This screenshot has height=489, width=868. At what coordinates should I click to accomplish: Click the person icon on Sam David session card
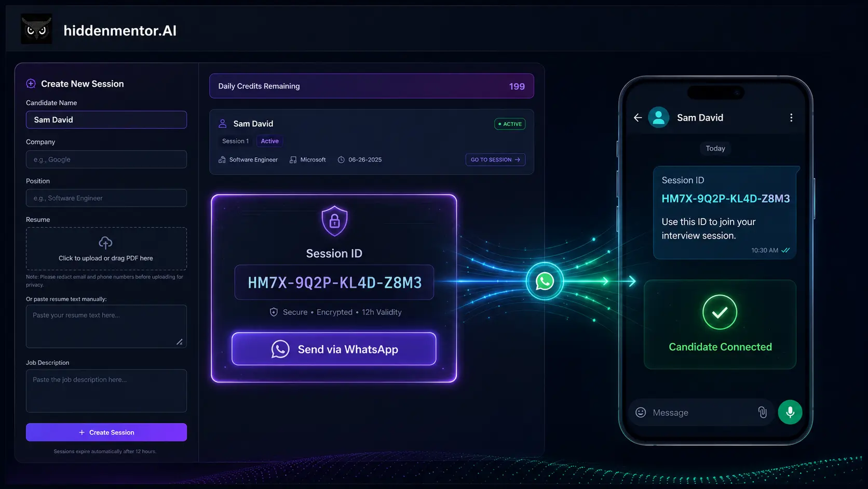pyautogui.click(x=223, y=124)
